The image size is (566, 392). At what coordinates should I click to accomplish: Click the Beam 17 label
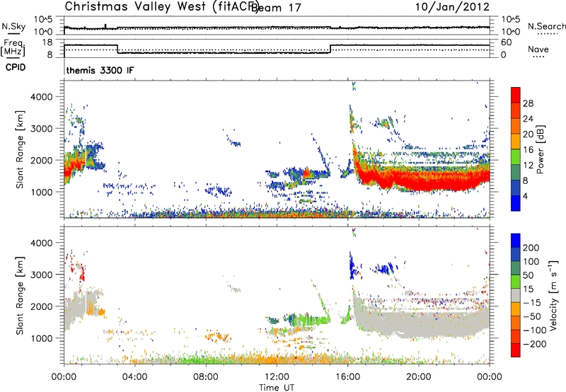[276, 7]
